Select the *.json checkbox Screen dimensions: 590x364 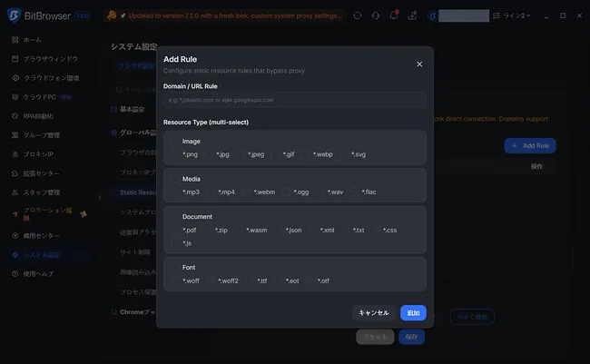coord(278,230)
